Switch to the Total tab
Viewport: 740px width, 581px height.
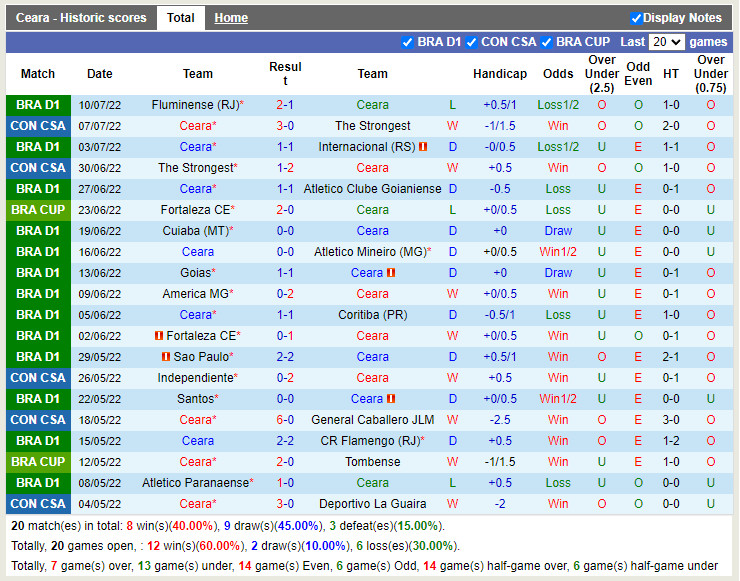(x=181, y=18)
